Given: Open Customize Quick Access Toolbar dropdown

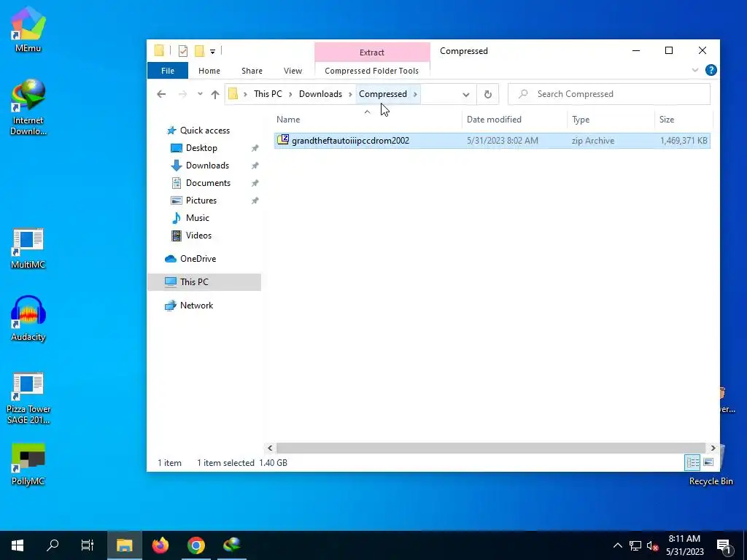Looking at the screenshot, I should 212,52.
